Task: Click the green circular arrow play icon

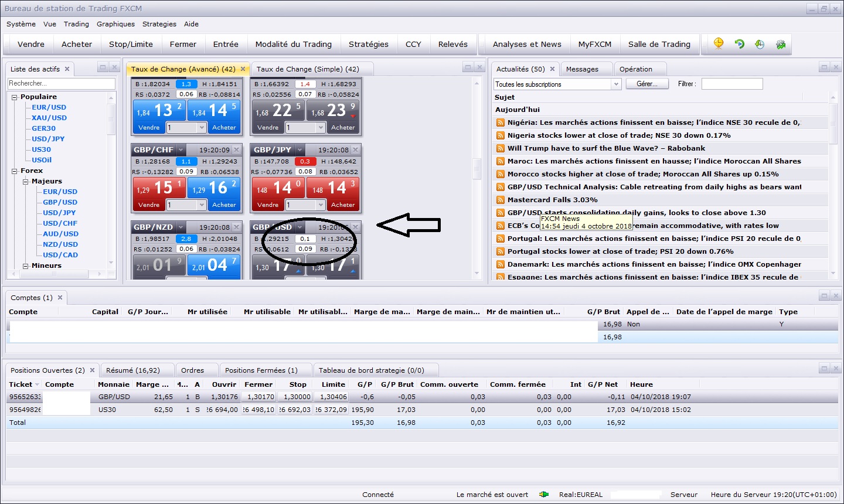Action: [x=739, y=44]
